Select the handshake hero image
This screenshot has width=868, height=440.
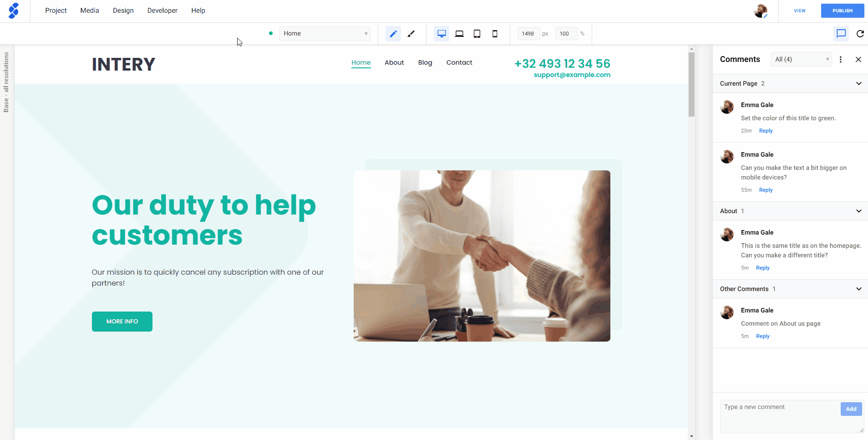pyautogui.click(x=482, y=256)
